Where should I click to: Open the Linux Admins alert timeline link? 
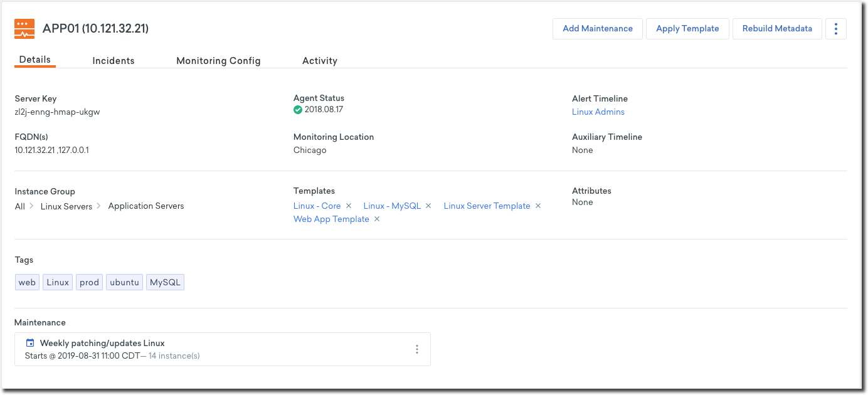(598, 112)
